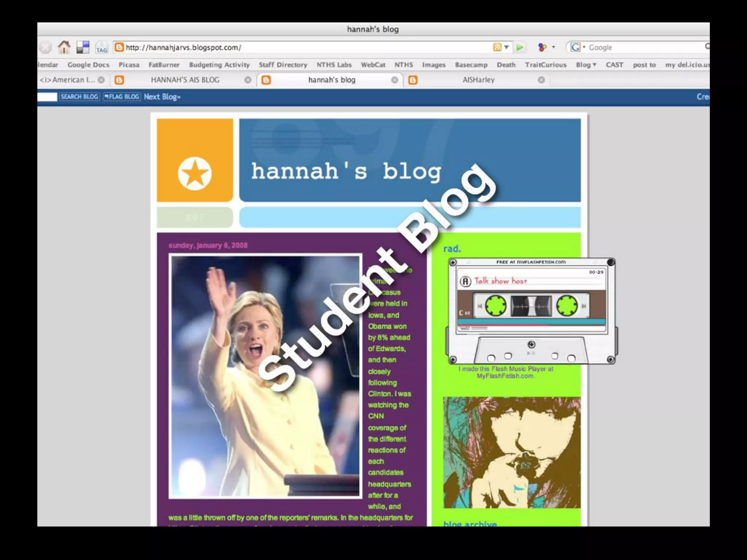Click the green Go arrow button

[x=520, y=47]
